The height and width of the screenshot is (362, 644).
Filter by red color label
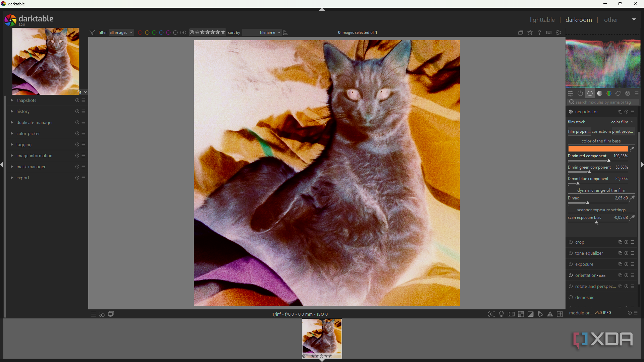point(140,33)
